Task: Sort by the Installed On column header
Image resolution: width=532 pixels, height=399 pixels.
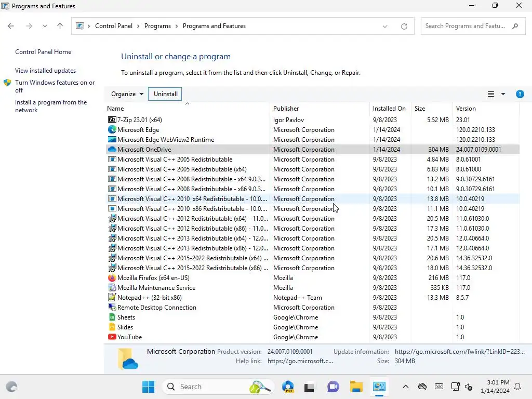Action: tap(390, 109)
